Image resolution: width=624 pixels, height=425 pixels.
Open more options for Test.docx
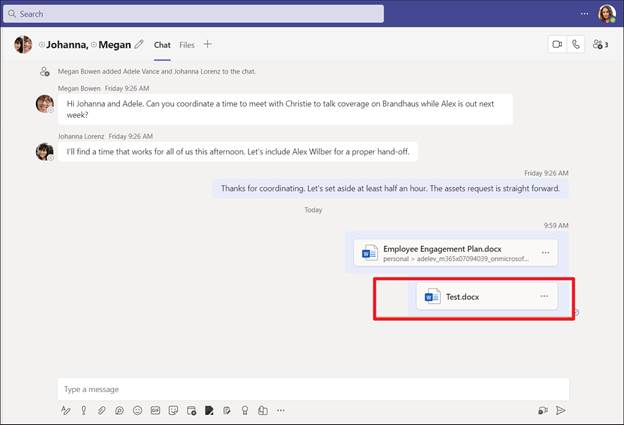pyautogui.click(x=544, y=296)
